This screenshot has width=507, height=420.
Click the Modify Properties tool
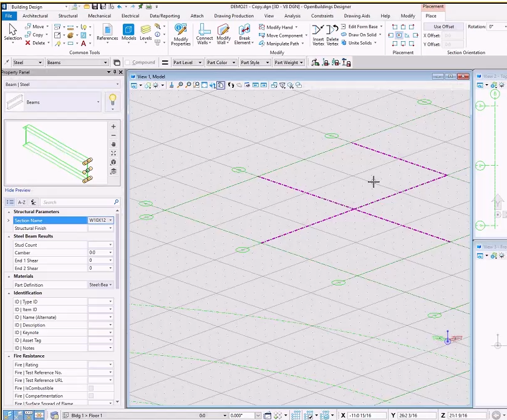click(x=180, y=34)
